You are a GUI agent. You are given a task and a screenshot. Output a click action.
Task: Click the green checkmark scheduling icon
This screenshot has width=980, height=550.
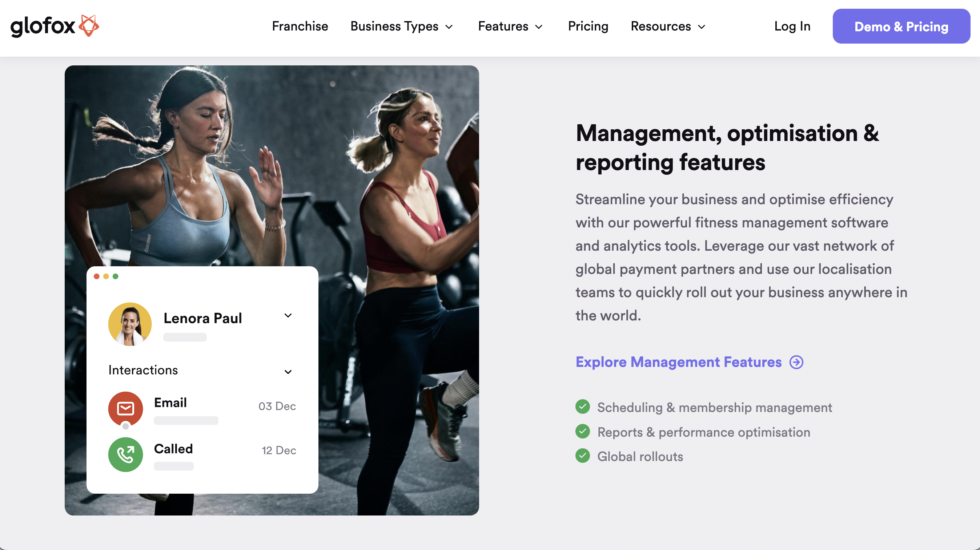pyautogui.click(x=582, y=407)
